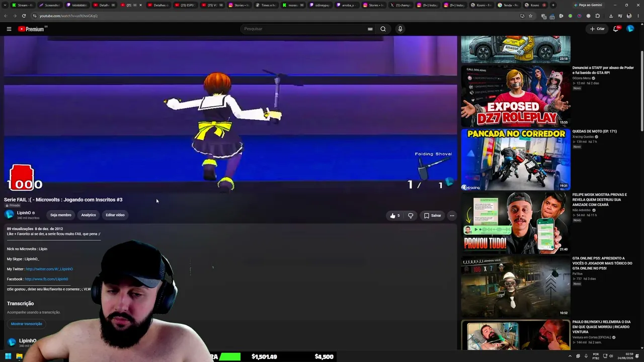This screenshot has width=644, height=362.
Task: Switch to the Stream browser tab
Action: 22,5
